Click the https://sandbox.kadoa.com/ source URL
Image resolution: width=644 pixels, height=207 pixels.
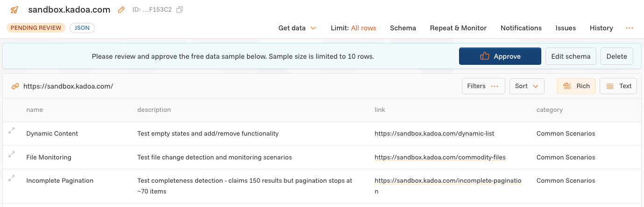[x=68, y=86]
